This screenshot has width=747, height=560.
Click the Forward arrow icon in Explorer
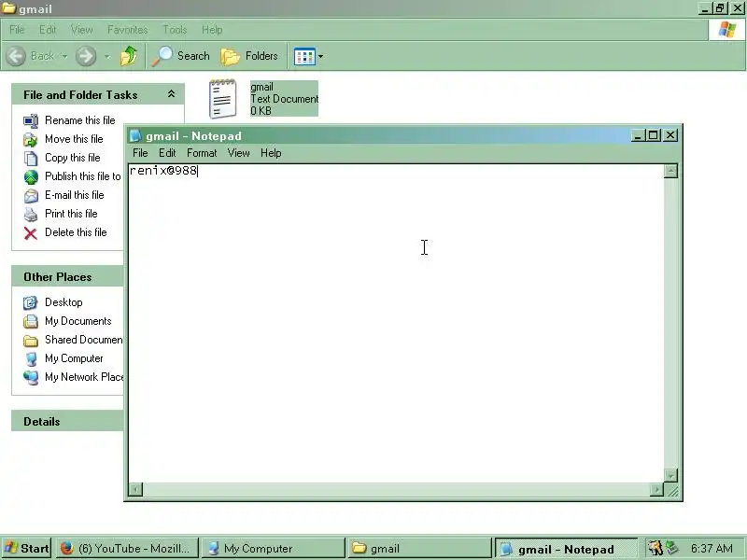click(86, 56)
